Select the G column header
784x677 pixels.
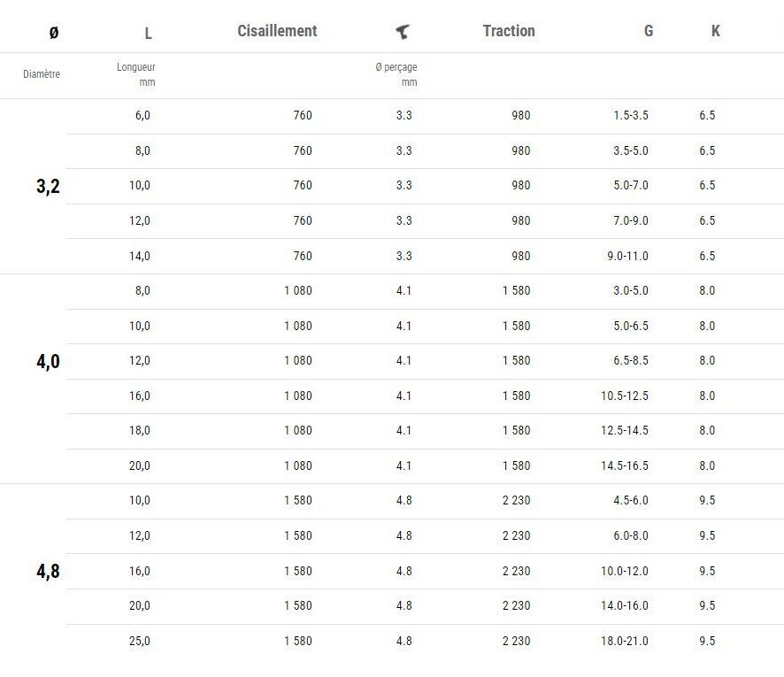[649, 31]
